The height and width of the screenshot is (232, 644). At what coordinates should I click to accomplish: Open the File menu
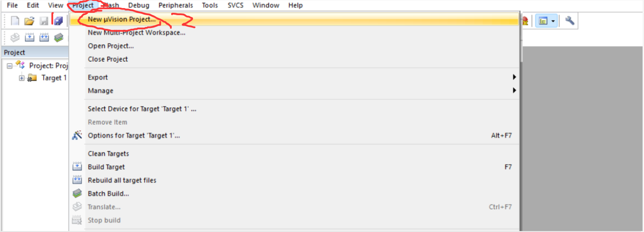click(x=12, y=5)
